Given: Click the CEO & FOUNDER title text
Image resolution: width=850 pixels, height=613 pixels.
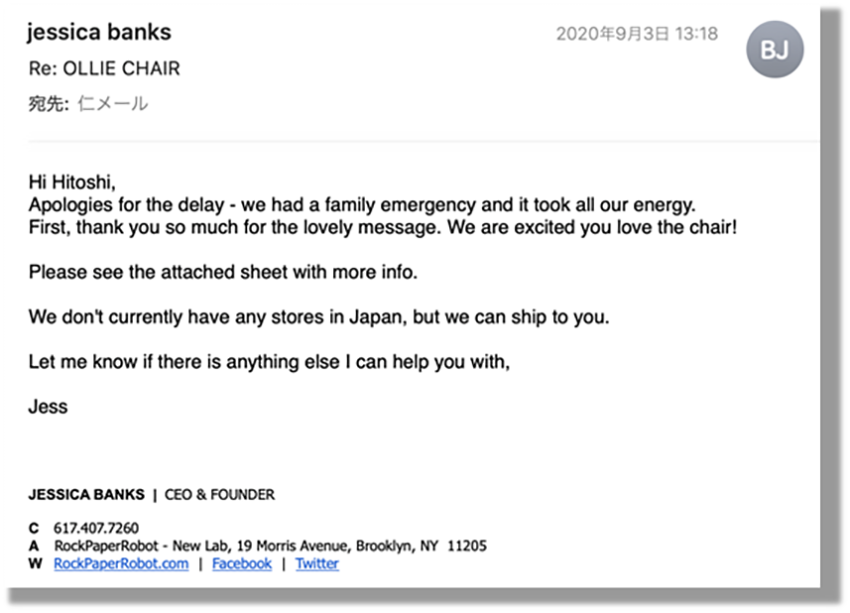Looking at the screenshot, I should click(220, 494).
